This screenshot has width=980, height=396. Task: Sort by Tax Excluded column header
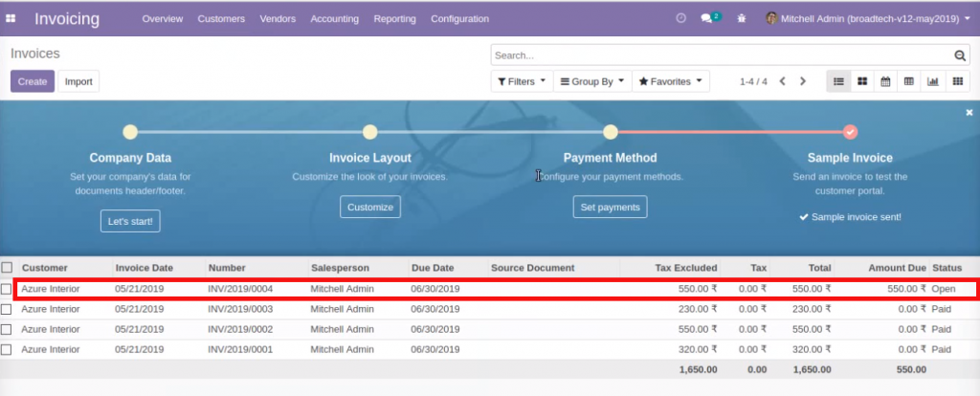(685, 268)
